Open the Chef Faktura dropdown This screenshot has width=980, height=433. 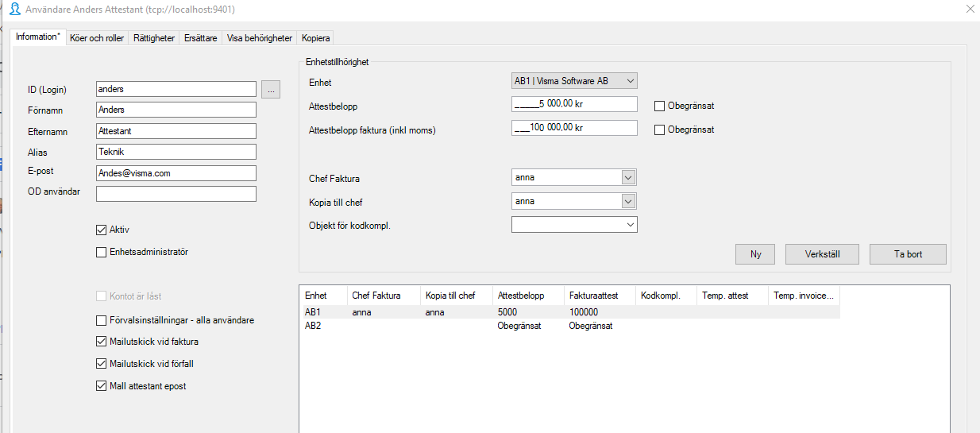[x=628, y=177]
